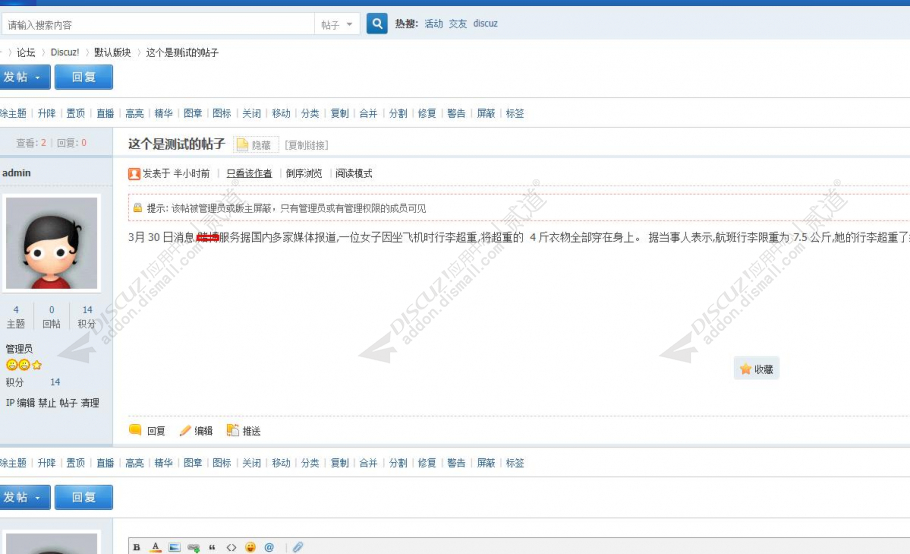Insert an image via the editor icon
This screenshot has height=554, width=910.
[x=174, y=547]
